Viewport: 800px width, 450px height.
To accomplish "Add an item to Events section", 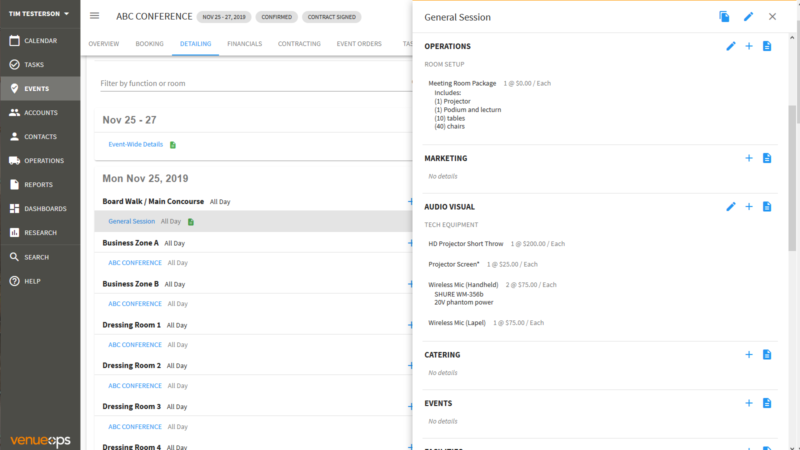I will tap(748, 403).
